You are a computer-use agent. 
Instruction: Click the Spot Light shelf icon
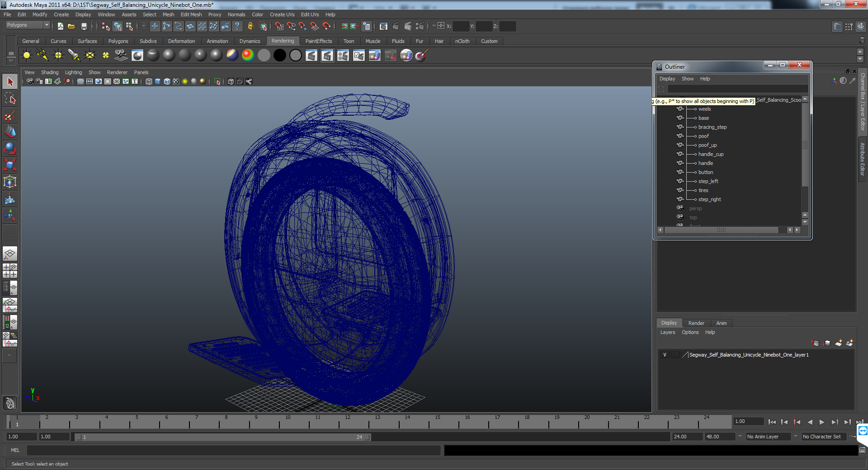[x=74, y=56]
